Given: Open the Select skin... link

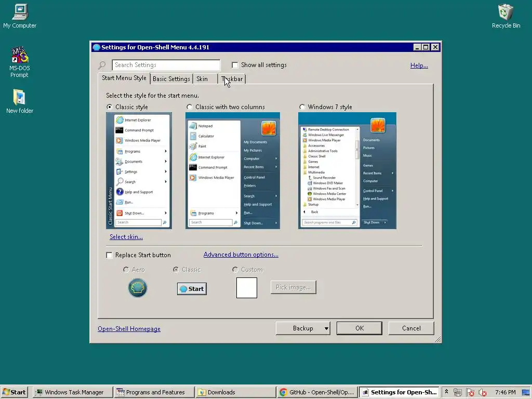Looking at the screenshot, I should point(126,237).
